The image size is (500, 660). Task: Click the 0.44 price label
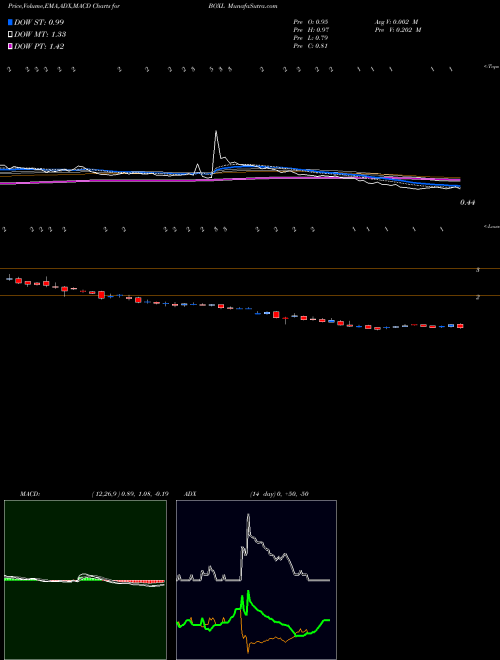(x=467, y=202)
